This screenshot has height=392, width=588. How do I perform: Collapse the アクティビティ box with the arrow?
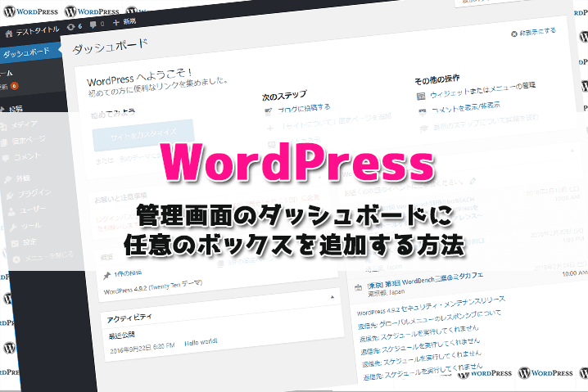click(x=332, y=297)
